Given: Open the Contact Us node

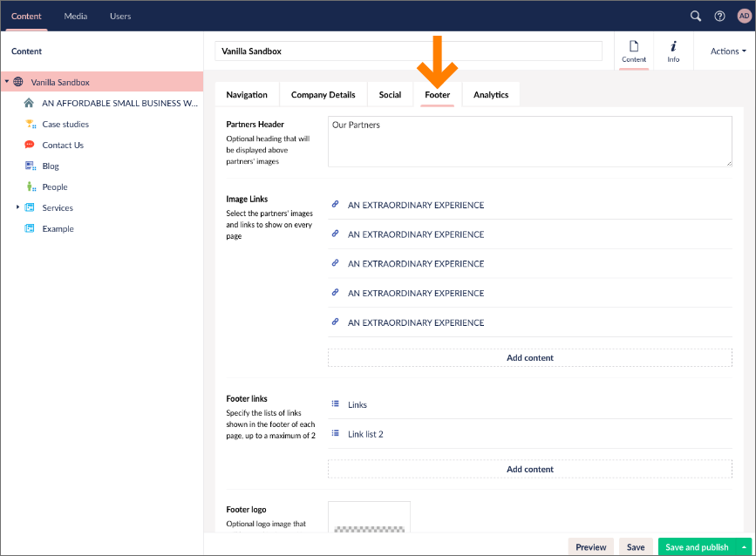Looking at the screenshot, I should click(x=63, y=145).
